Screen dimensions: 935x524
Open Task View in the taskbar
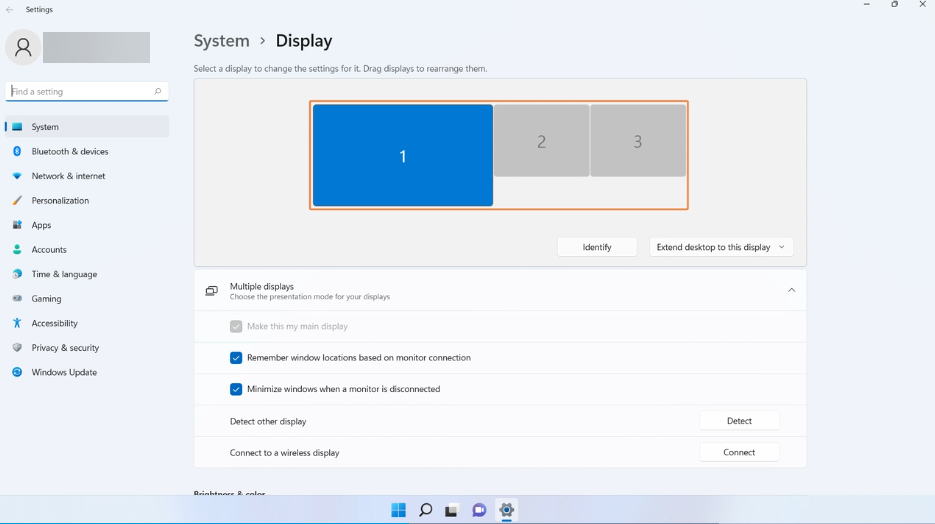coord(451,510)
